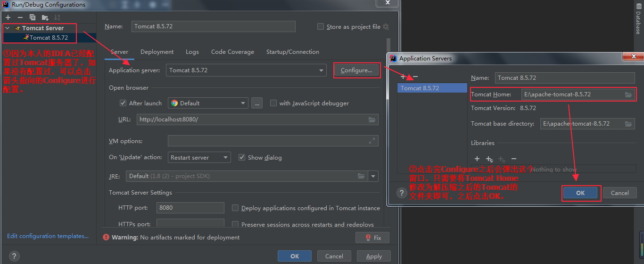644x264 pixels.
Task: Browse folder icon in URL field
Action: 372,119
